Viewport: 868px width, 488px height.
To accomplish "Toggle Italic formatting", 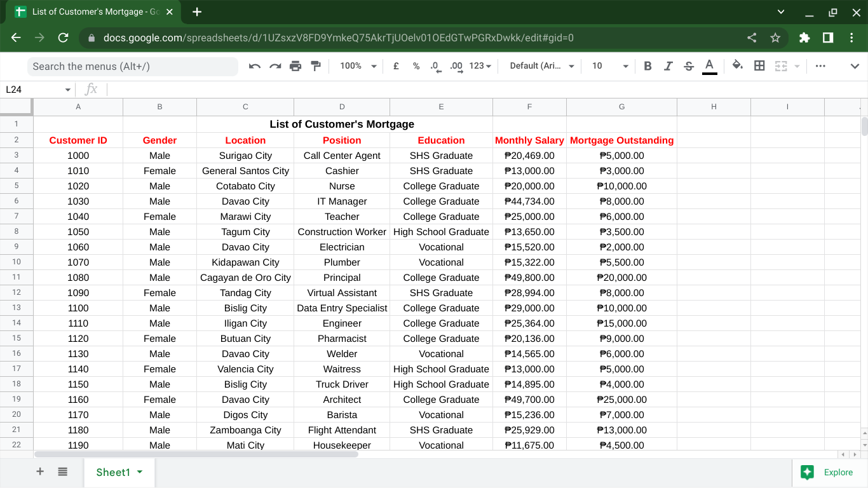I will pyautogui.click(x=668, y=66).
